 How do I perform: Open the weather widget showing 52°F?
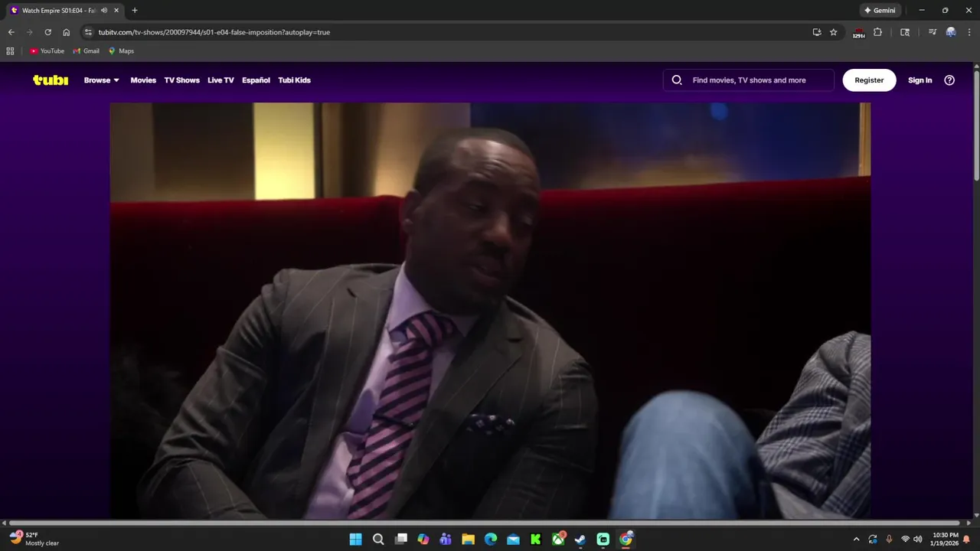pyautogui.click(x=34, y=539)
